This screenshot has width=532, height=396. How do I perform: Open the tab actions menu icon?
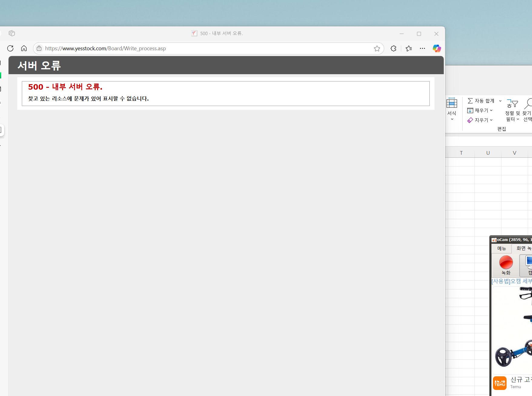(12, 33)
